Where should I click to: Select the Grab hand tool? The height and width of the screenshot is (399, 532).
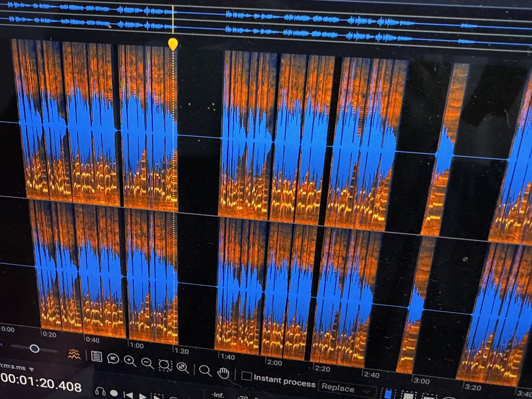223,373
